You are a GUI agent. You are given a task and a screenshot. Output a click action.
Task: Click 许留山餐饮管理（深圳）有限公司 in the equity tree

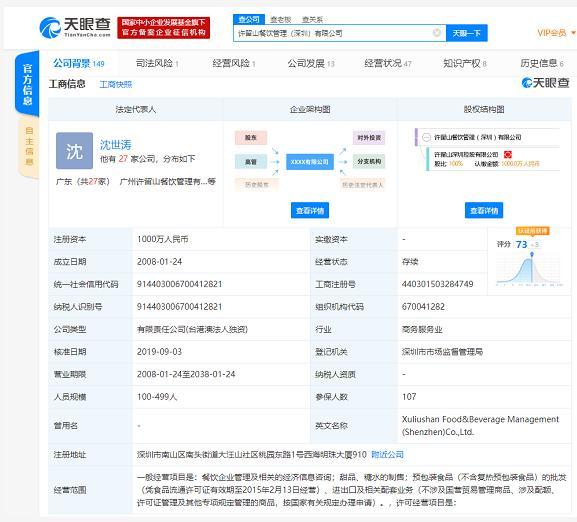tap(478, 137)
